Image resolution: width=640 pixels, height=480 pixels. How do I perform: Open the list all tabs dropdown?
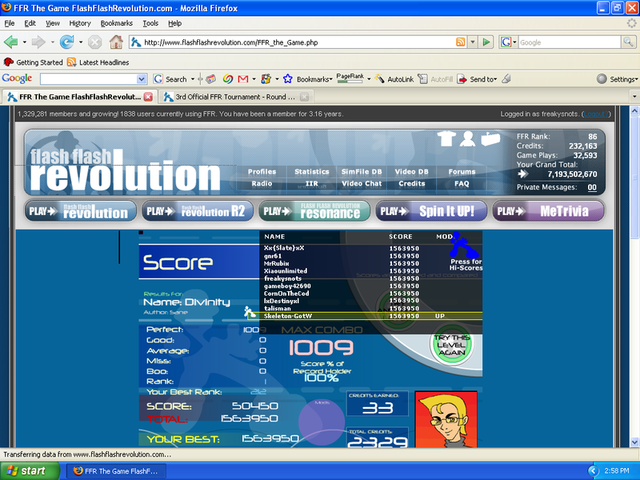tap(634, 97)
